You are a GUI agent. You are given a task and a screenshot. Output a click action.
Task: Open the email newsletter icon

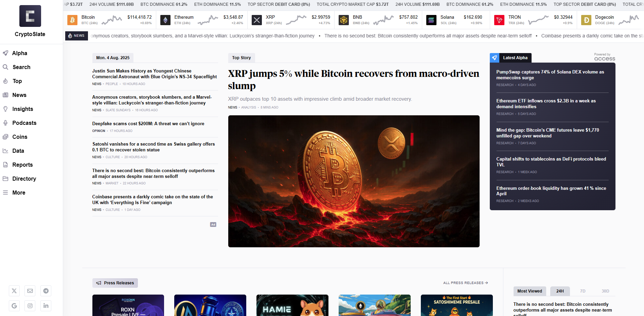[30, 291]
